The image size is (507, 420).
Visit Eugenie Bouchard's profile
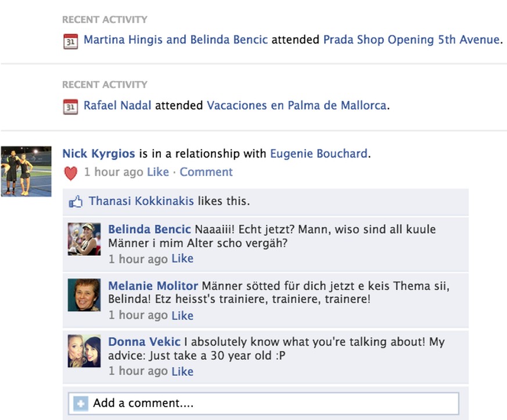click(318, 154)
